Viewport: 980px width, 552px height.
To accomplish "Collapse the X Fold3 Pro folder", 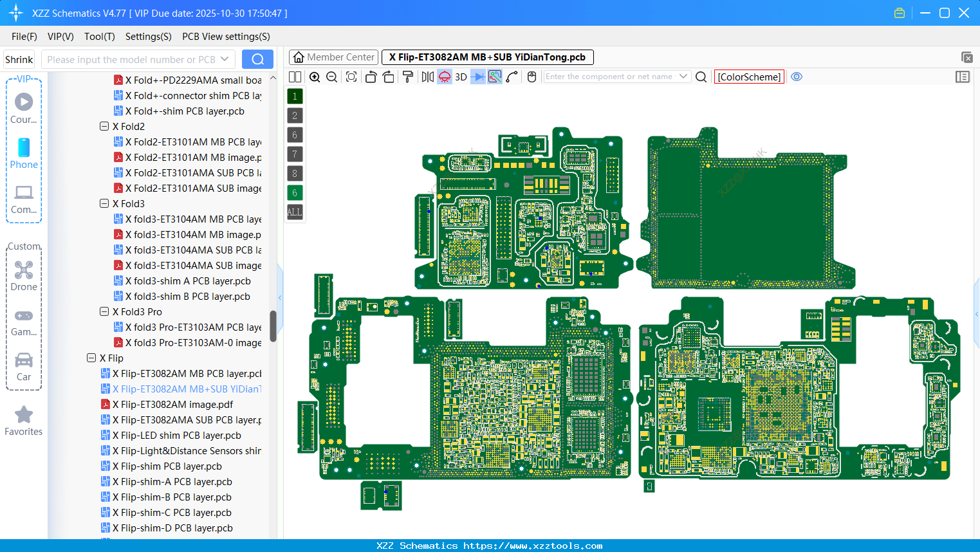I will (104, 311).
